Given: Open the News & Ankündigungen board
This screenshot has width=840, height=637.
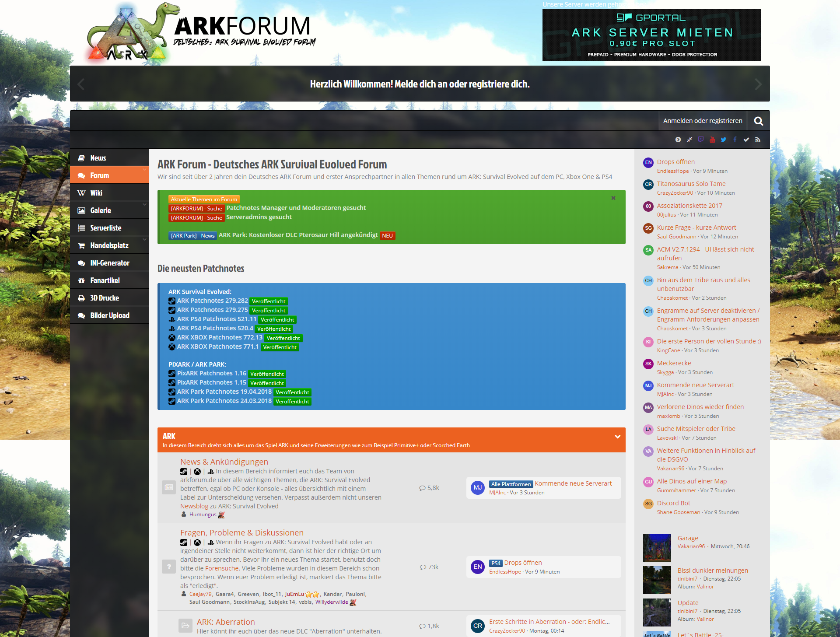Looking at the screenshot, I should tap(224, 462).
